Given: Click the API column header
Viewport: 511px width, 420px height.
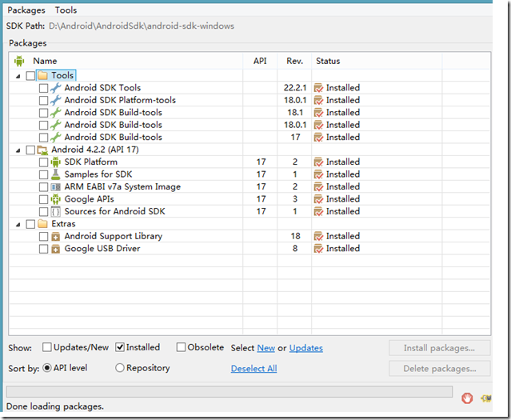Looking at the screenshot, I should tap(260, 61).
